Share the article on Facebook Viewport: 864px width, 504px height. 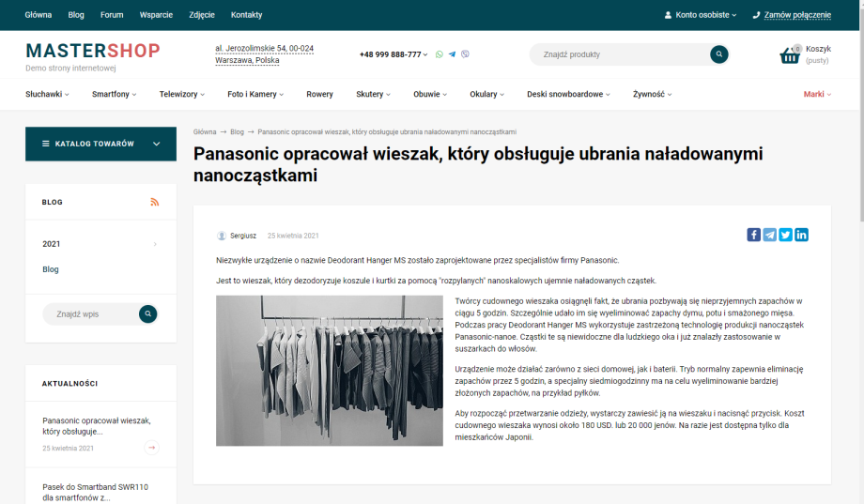pos(754,235)
